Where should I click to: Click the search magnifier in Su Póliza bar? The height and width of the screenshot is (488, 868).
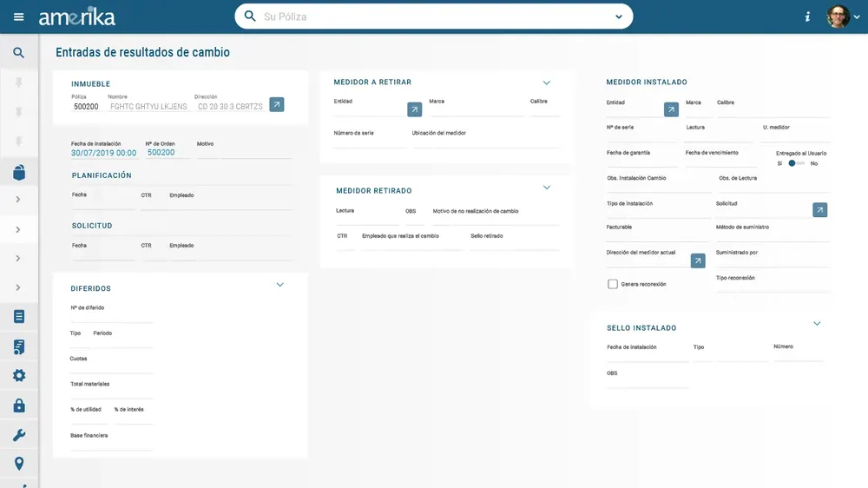pyautogui.click(x=250, y=16)
